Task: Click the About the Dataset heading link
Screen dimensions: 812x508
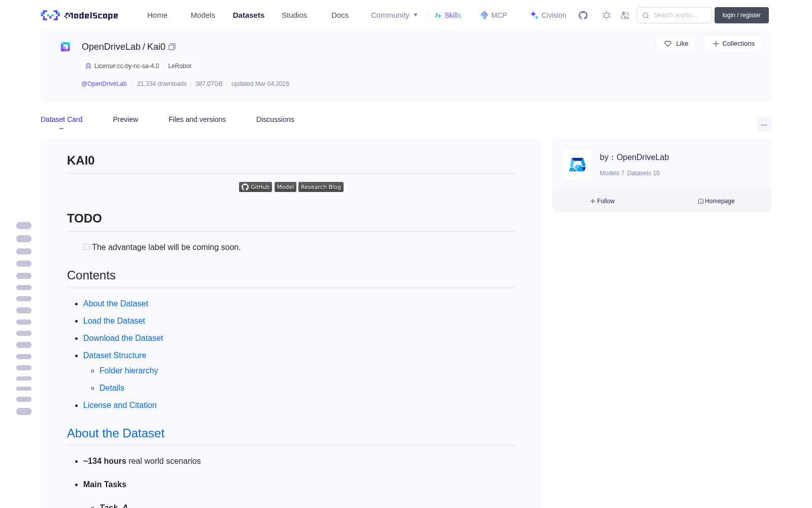Action: tap(116, 433)
